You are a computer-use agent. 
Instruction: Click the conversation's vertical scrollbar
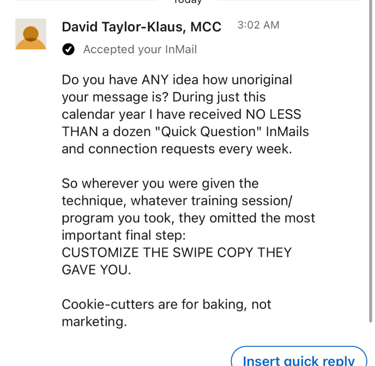(x=371, y=160)
